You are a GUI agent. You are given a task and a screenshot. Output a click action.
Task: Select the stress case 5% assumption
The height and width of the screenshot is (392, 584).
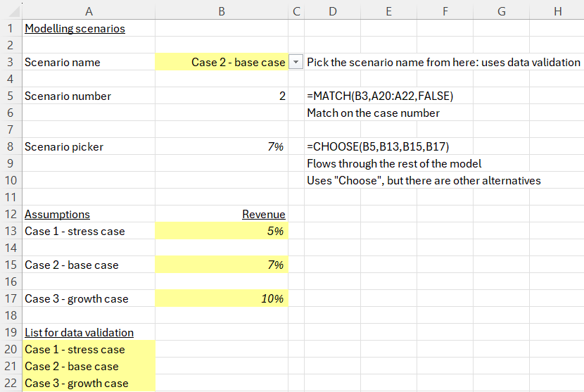tap(221, 232)
